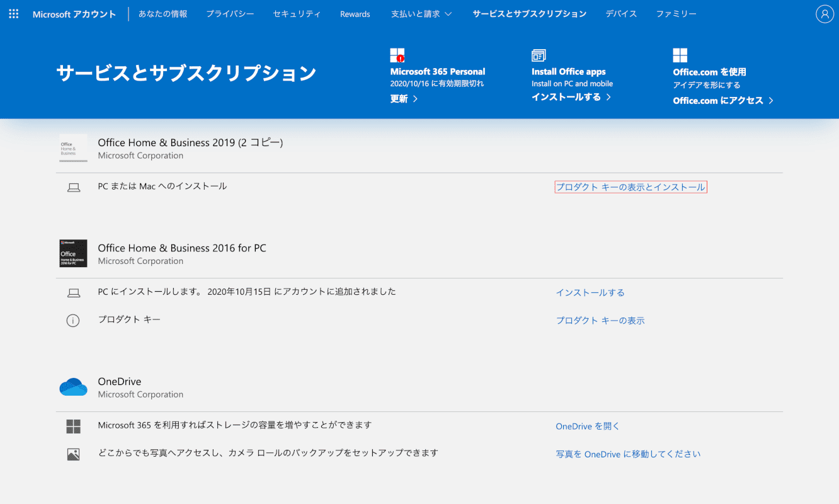Click the PC または Mac へのインストール text
The height and width of the screenshot is (504, 839).
click(x=163, y=186)
